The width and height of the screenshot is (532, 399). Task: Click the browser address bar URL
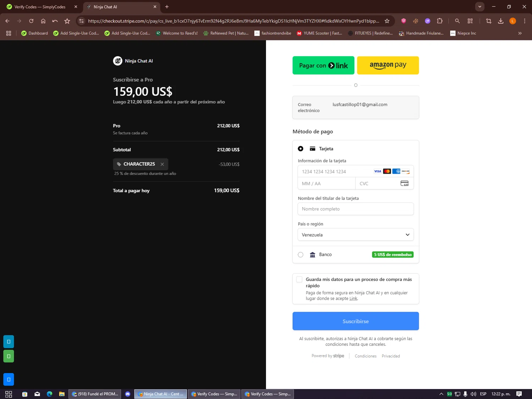233,21
